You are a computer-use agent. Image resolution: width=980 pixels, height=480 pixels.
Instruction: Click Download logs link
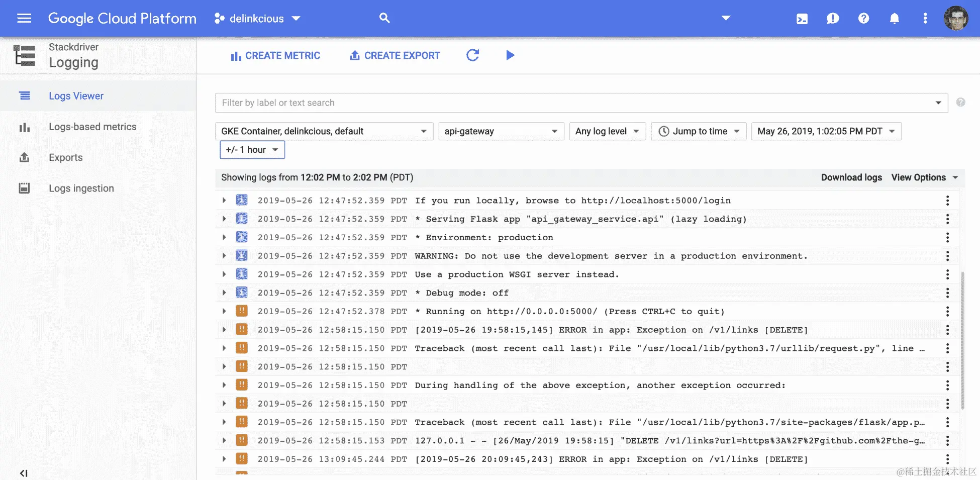pyautogui.click(x=851, y=177)
